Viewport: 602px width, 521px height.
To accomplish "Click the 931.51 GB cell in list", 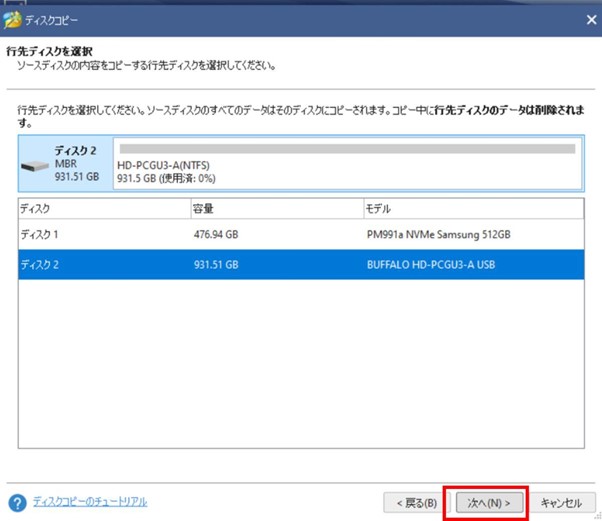I will pyautogui.click(x=216, y=265).
